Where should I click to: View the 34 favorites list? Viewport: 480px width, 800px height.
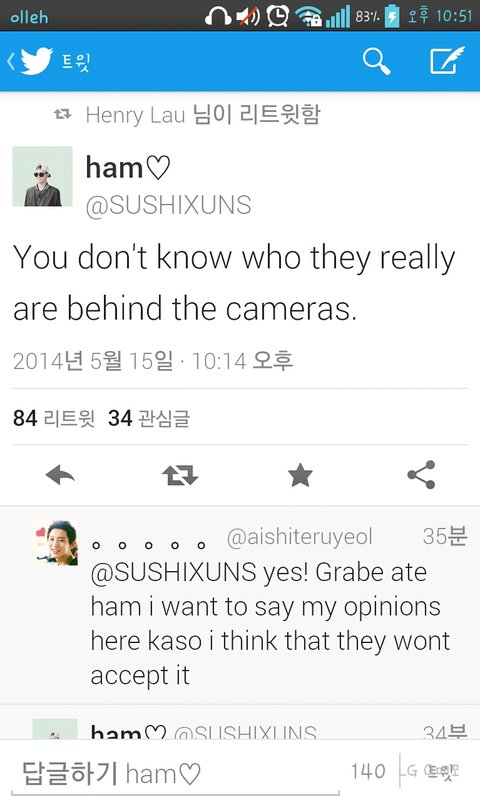(x=149, y=418)
